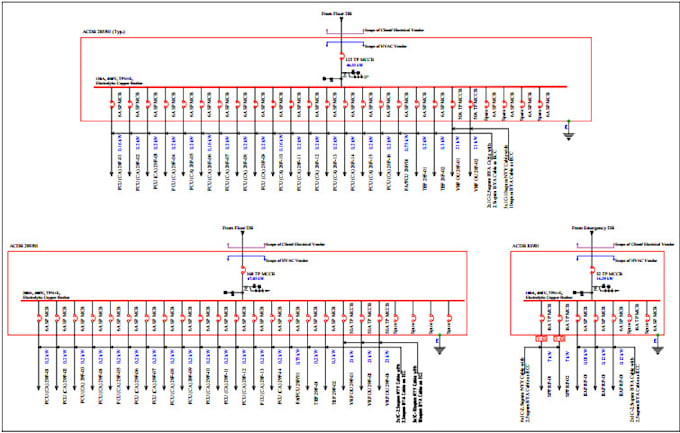Select the 160 TP MCCB breaker symbol
Screen dimensions: 680x433
243,270
